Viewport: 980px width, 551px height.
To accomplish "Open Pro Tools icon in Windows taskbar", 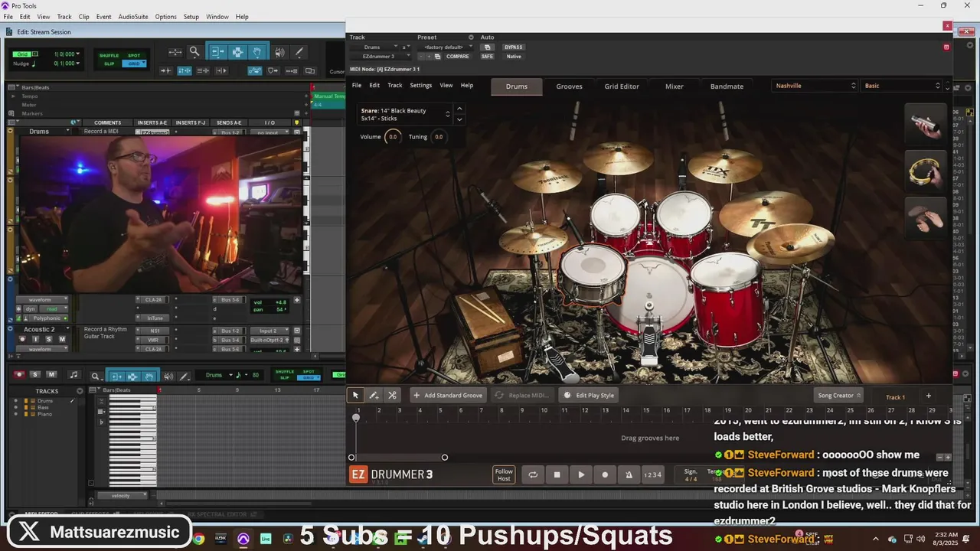I will [x=243, y=539].
